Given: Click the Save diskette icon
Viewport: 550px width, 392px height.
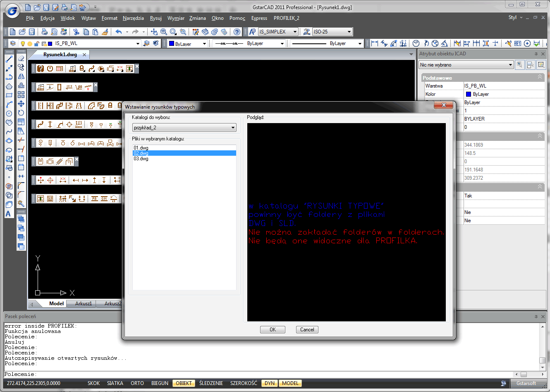Looking at the screenshot, I should (32, 32).
